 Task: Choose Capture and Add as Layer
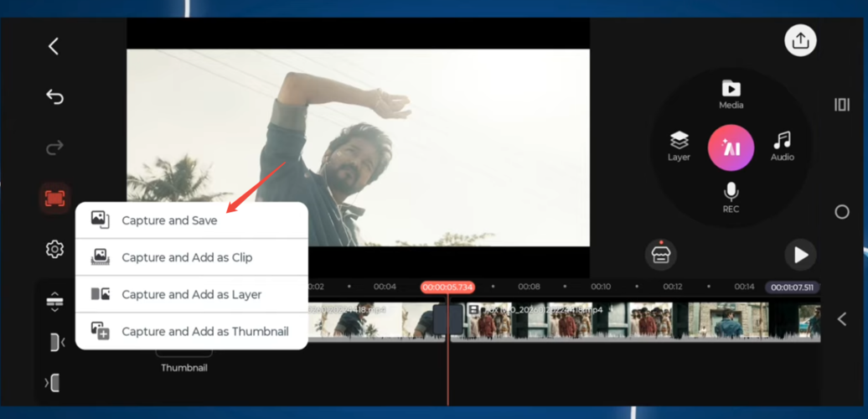pos(191,294)
